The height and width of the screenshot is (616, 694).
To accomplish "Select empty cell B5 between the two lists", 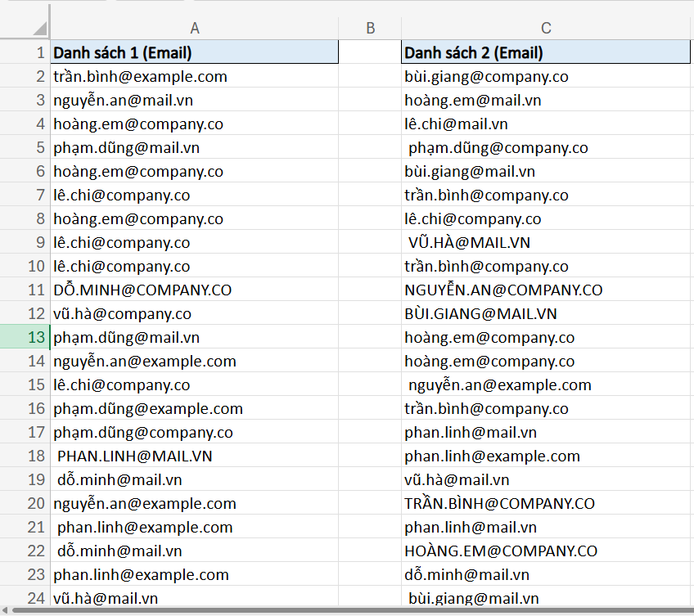I will [370, 147].
